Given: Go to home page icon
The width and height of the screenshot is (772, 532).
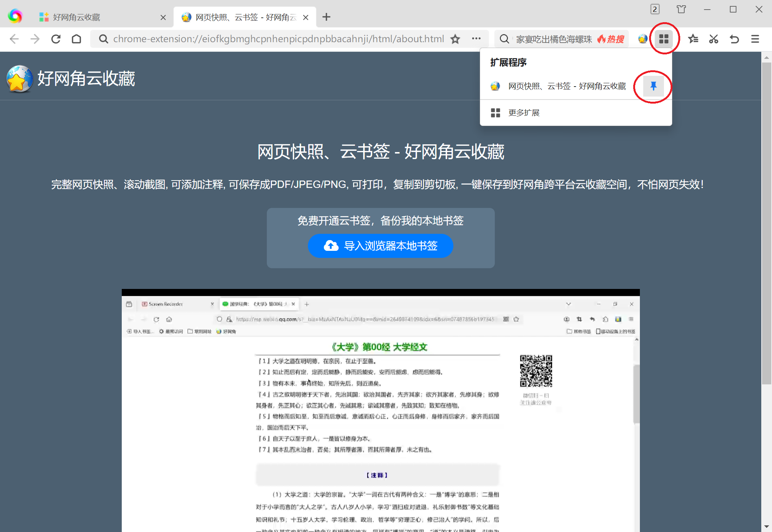Looking at the screenshot, I should (77, 39).
